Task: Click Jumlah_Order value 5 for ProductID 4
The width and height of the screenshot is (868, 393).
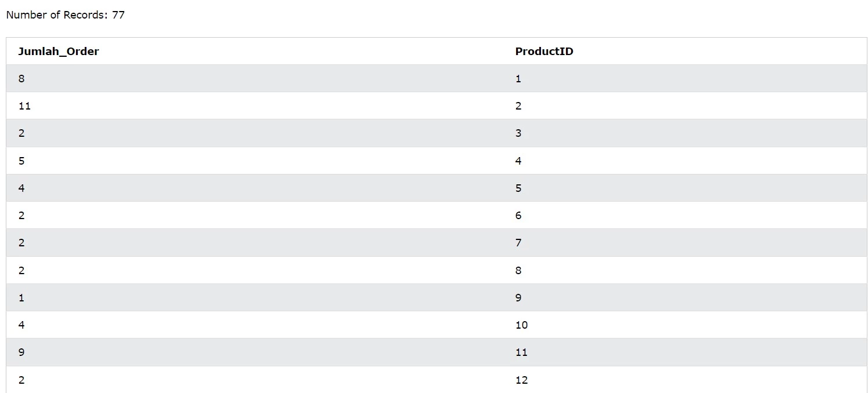Action: 21,161
